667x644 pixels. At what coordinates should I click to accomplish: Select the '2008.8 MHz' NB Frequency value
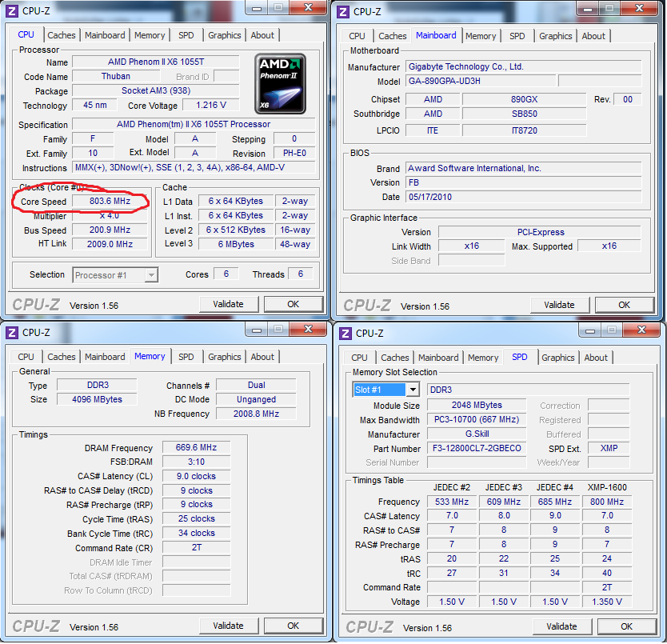(x=256, y=414)
